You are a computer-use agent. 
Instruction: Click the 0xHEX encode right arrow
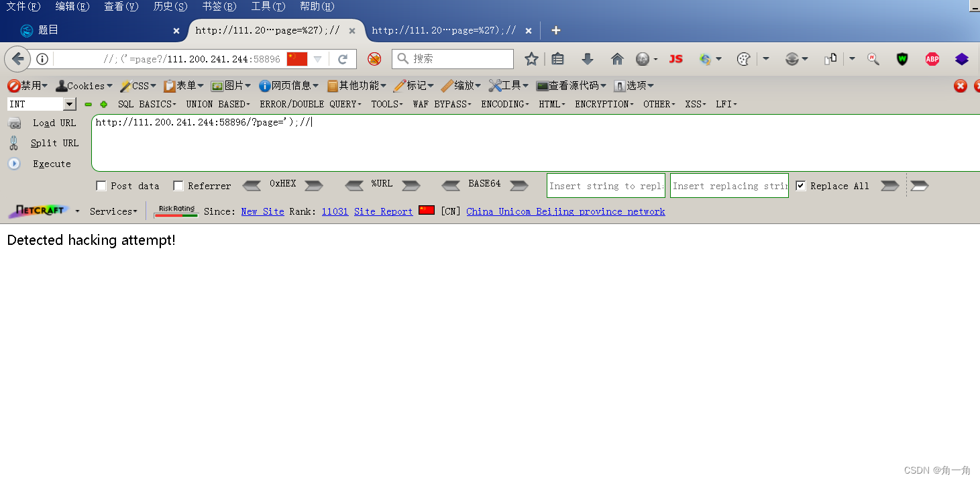[x=314, y=185]
